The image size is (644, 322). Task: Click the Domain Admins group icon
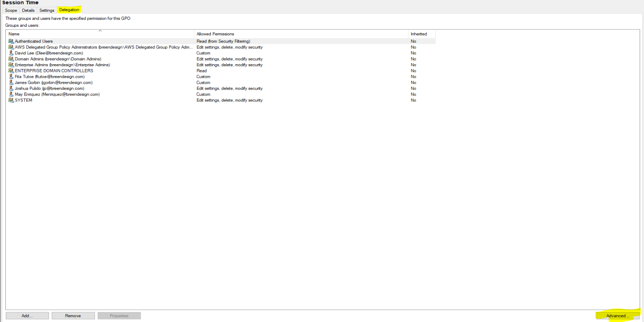[x=11, y=59]
